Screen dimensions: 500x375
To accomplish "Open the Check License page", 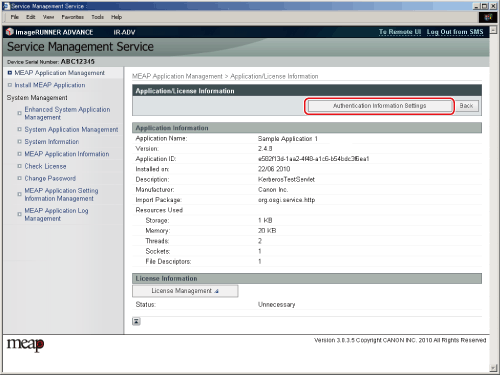I will pyautogui.click(x=45, y=166).
